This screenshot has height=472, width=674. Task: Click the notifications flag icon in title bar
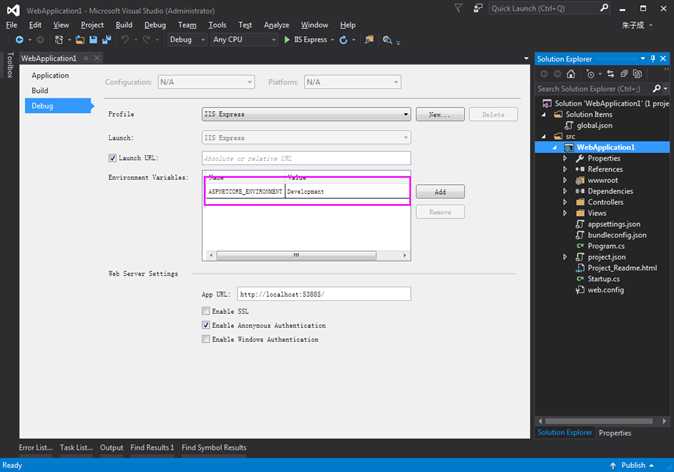(x=459, y=9)
